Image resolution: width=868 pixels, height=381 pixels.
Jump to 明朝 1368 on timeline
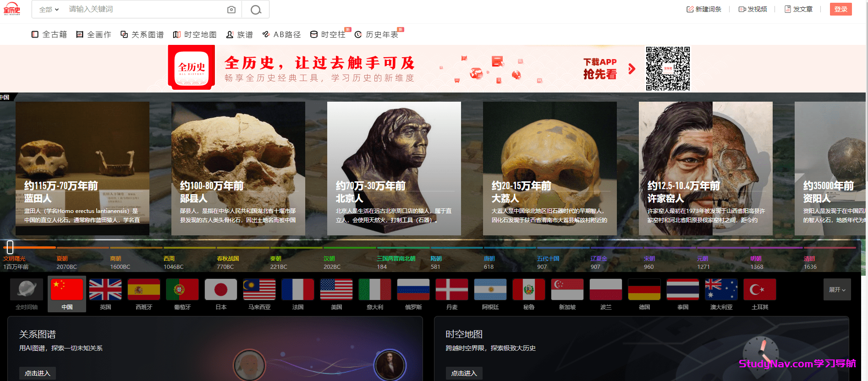(x=757, y=262)
